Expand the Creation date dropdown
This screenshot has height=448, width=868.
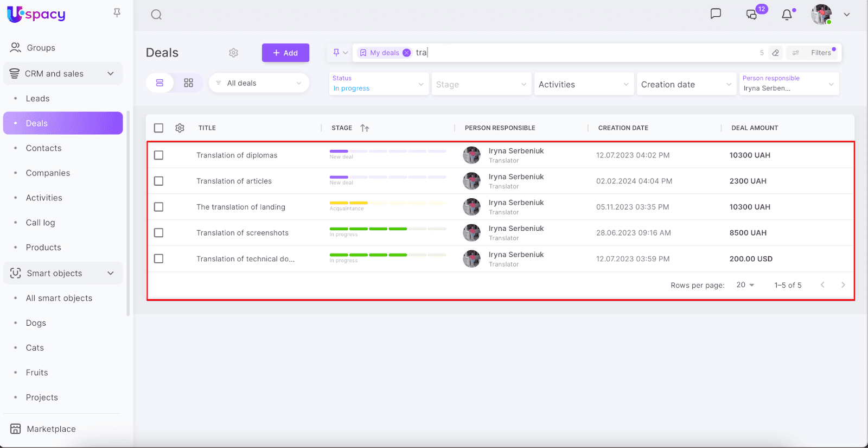click(x=686, y=84)
